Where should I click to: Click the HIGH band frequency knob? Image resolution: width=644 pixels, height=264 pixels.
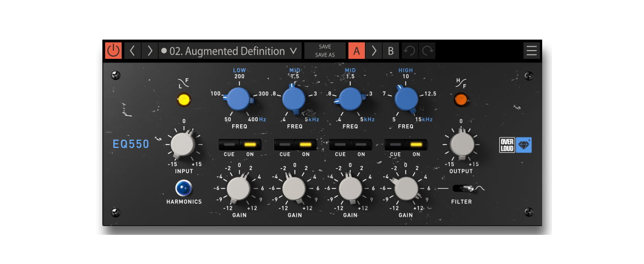[406, 99]
